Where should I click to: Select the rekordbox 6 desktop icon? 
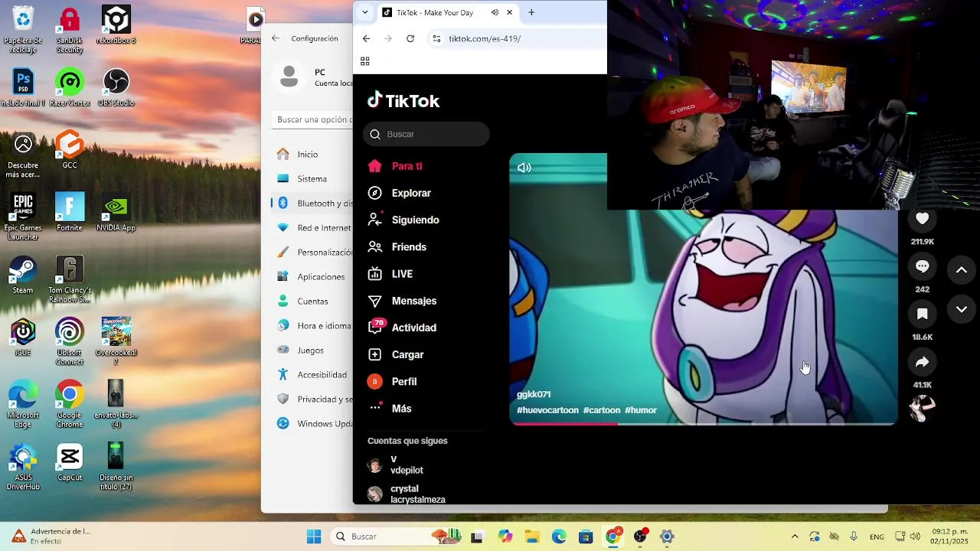(116, 24)
